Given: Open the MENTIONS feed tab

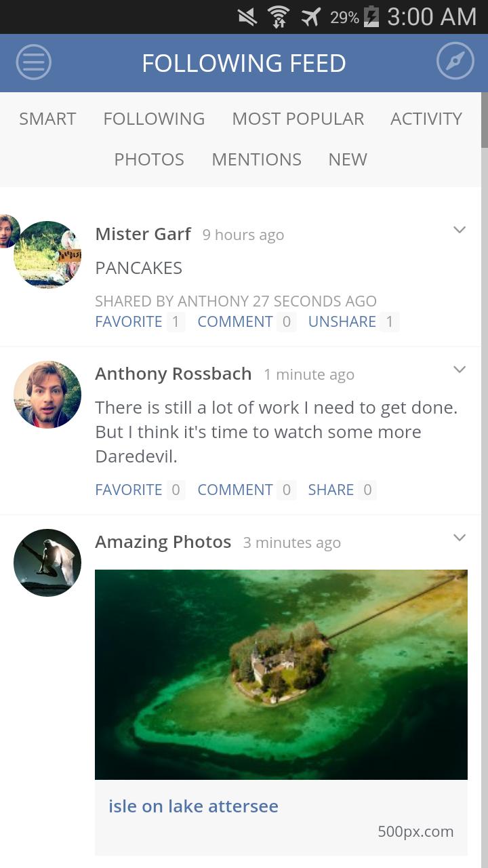Looking at the screenshot, I should (x=256, y=159).
